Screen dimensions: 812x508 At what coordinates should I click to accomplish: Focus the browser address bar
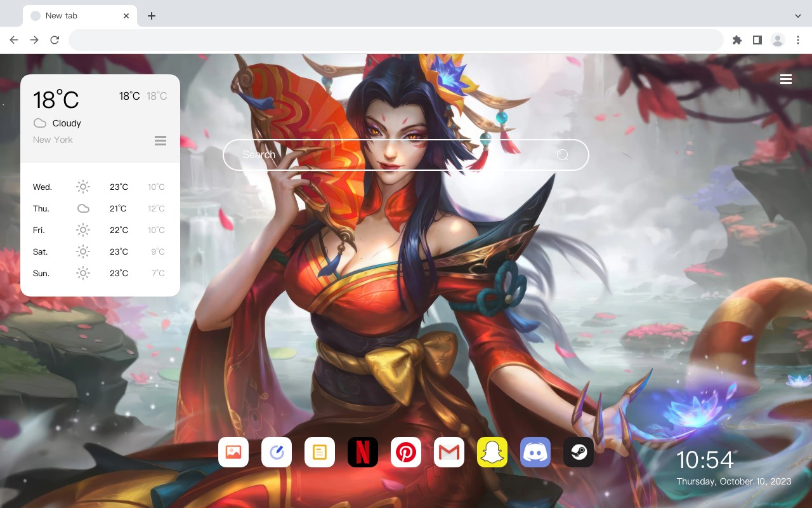(x=396, y=40)
